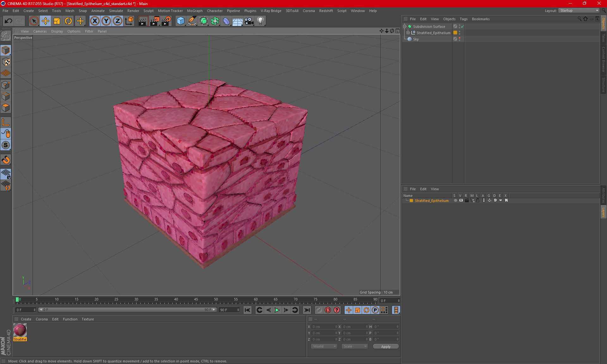Enable Axis mode L icon
Image resolution: width=607 pixels, height=364 pixels.
tap(6, 122)
